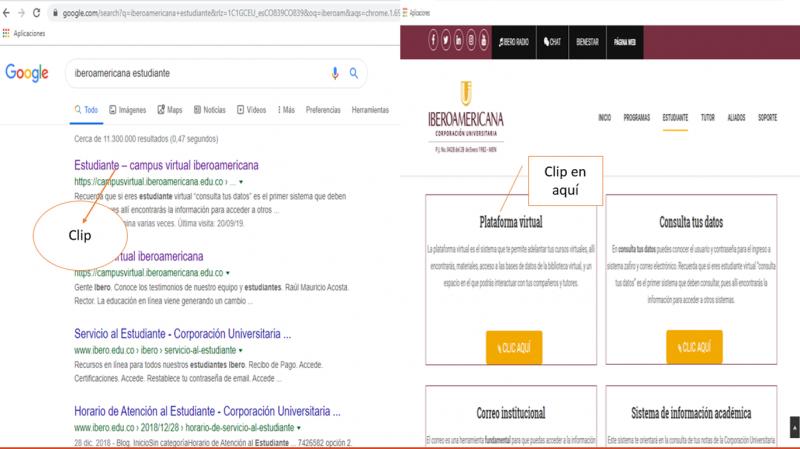Open ALIADOS in the site menu
Screen dimensions: 800x449
(x=736, y=118)
